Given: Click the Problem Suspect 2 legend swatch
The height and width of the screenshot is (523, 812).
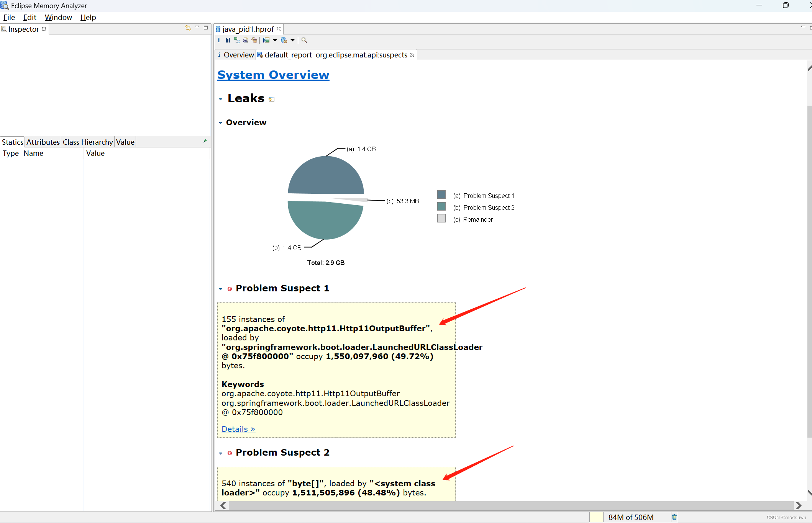Looking at the screenshot, I should pyautogui.click(x=441, y=207).
